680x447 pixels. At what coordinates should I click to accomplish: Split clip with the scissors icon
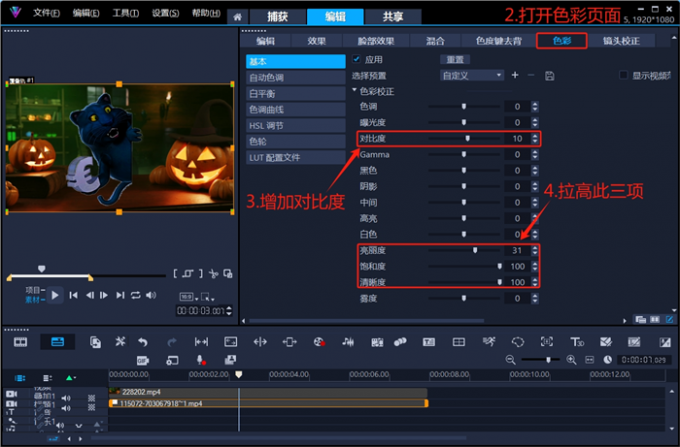[x=213, y=274]
